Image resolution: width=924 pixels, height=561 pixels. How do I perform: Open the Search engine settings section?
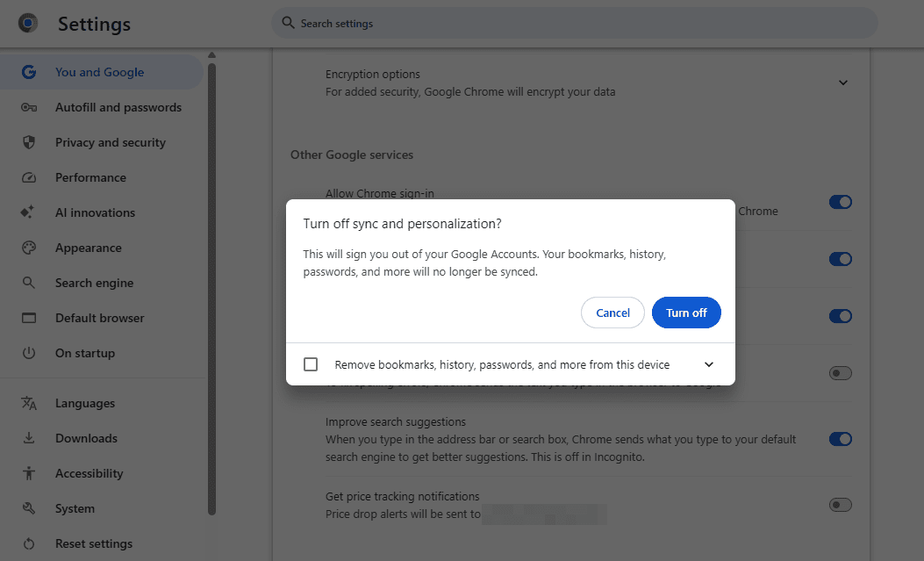94,283
